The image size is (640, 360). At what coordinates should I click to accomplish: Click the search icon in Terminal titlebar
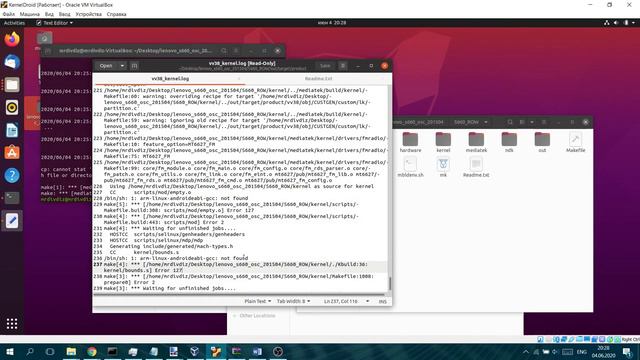(x=224, y=51)
